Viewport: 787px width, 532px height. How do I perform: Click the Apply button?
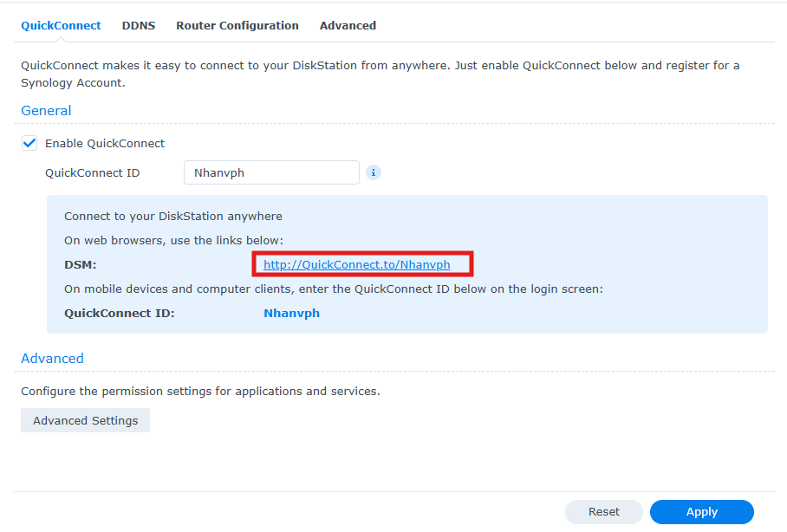coord(702,512)
